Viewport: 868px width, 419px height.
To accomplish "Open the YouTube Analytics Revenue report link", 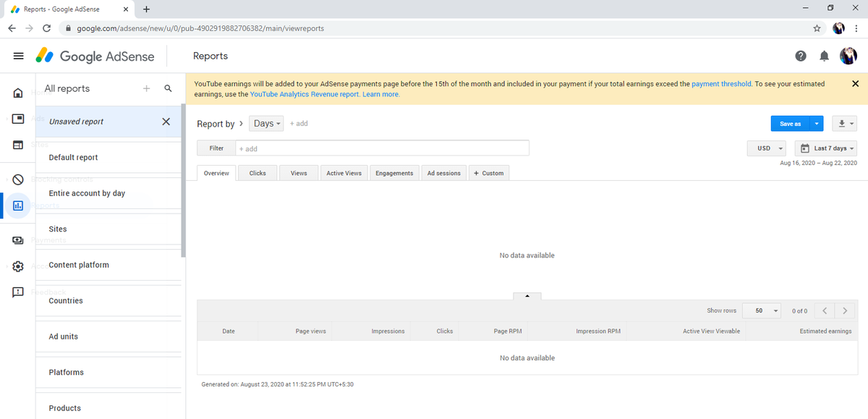I will [305, 94].
